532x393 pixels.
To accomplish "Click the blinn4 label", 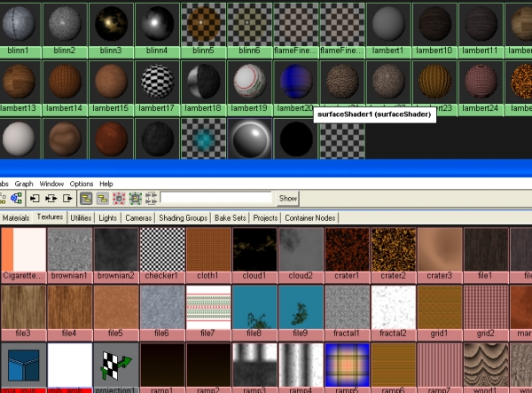I will tap(157, 51).
